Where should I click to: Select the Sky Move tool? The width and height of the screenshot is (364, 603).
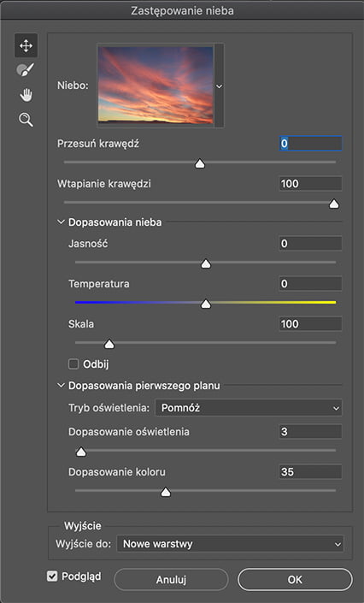pos(26,46)
